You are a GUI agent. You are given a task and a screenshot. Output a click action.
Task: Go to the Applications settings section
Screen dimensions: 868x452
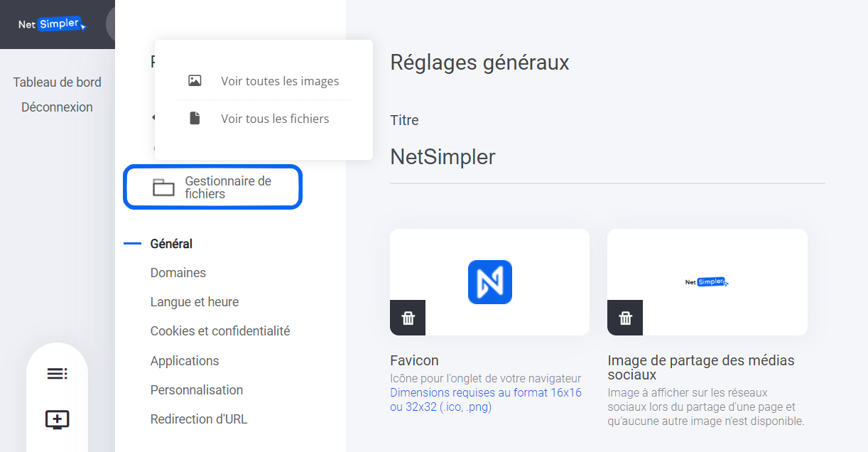[x=185, y=361]
